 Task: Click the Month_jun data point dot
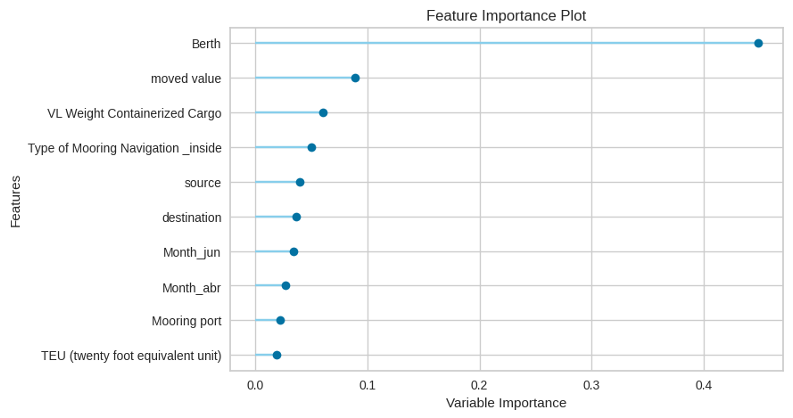pos(294,252)
